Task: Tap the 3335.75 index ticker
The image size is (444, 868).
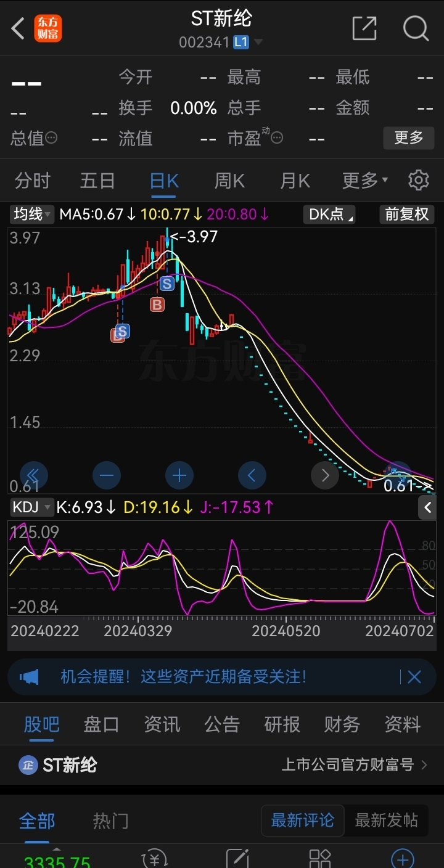Action: 57,861
